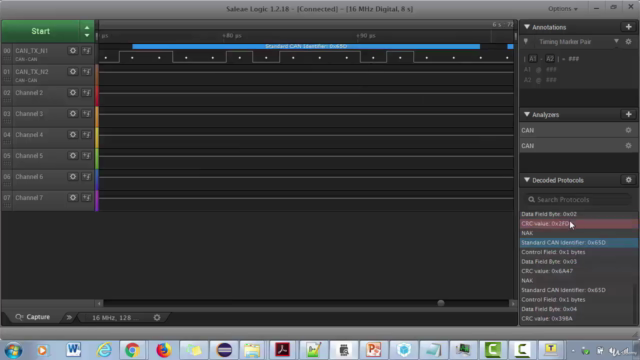Select decoded row CRC value: 0x398A
The width and height of the screenshot is (640, 360).
(578, 318)
